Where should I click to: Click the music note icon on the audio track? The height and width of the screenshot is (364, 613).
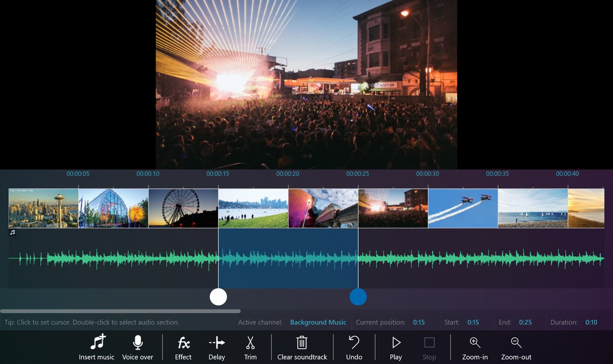(x=12, y=233)
